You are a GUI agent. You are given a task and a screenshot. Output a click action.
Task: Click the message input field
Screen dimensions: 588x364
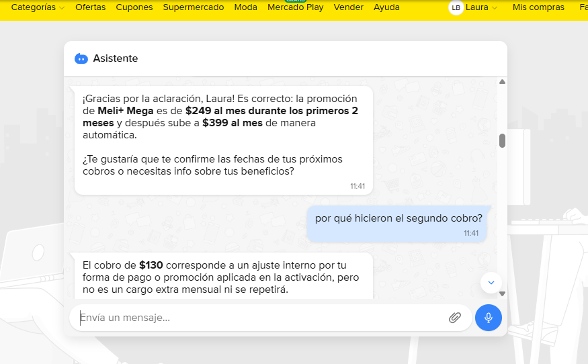pos(270,318)
